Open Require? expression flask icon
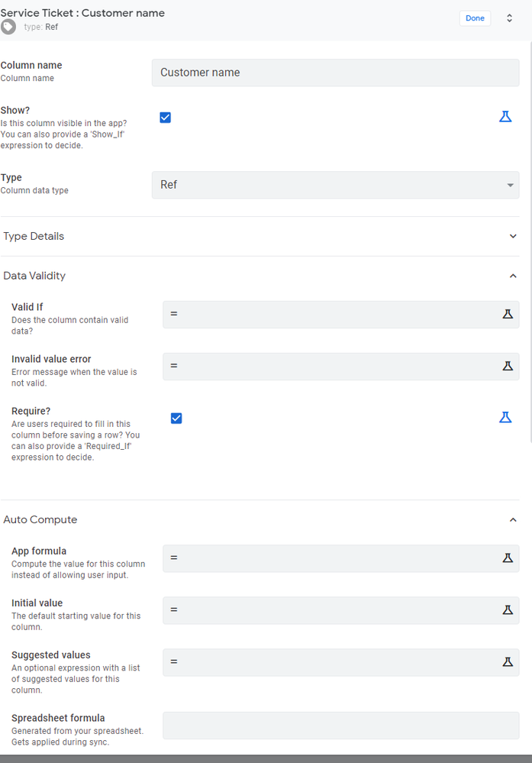The image size is (532, 763). 505,418
